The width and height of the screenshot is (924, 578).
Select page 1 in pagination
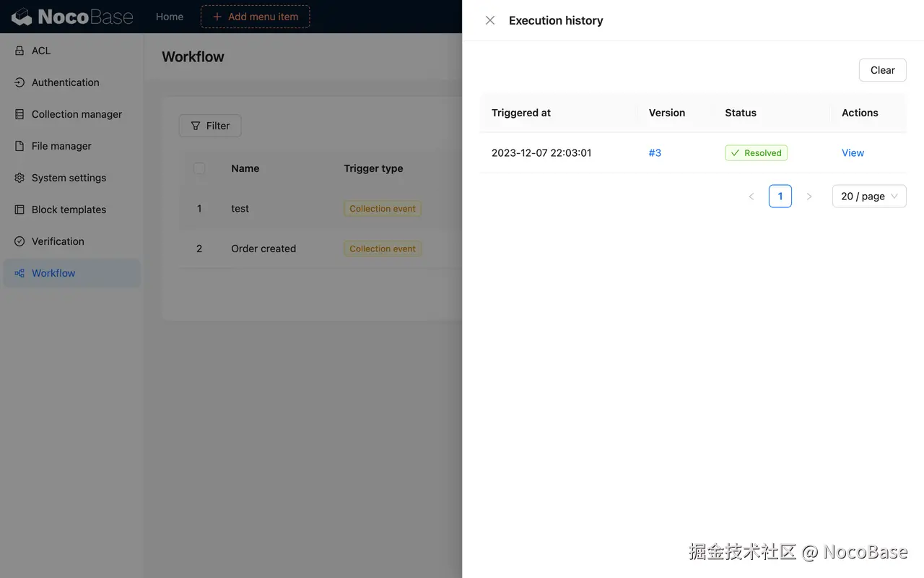[x=780, y=197]
